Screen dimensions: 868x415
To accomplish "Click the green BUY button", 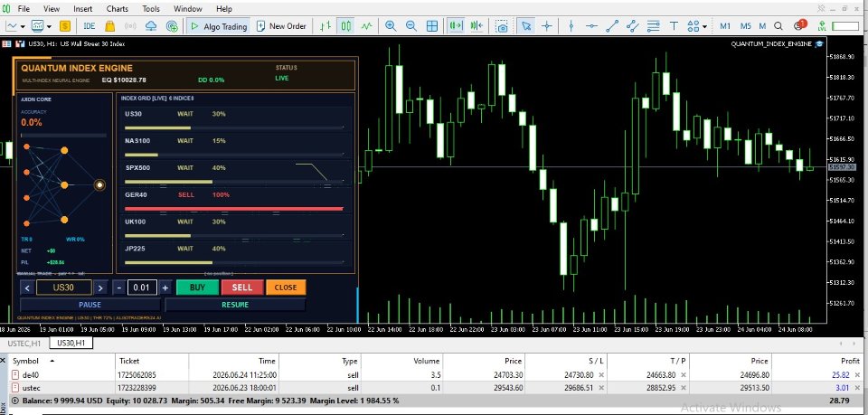I will coord(197,288).
